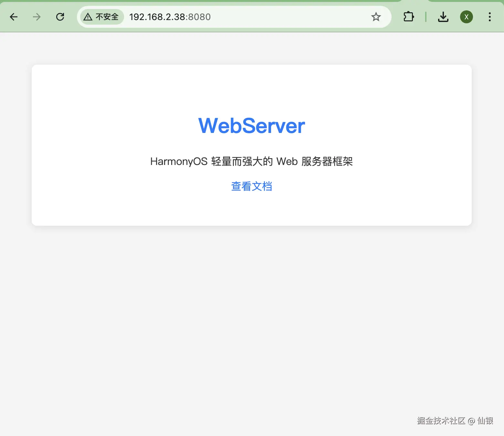Click the WebServer heading text

(x=252, y=125)
